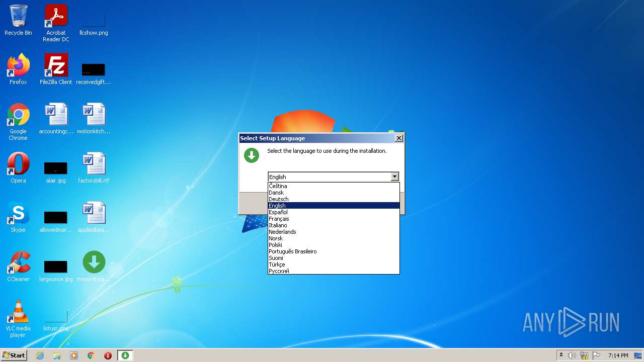Choose Español from the language list

[x=334, y=212]
